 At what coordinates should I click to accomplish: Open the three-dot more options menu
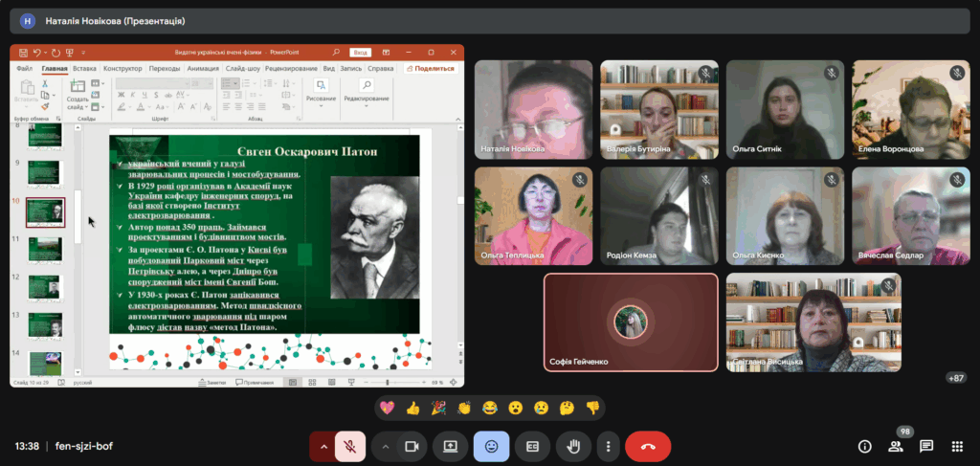[607, 446]
